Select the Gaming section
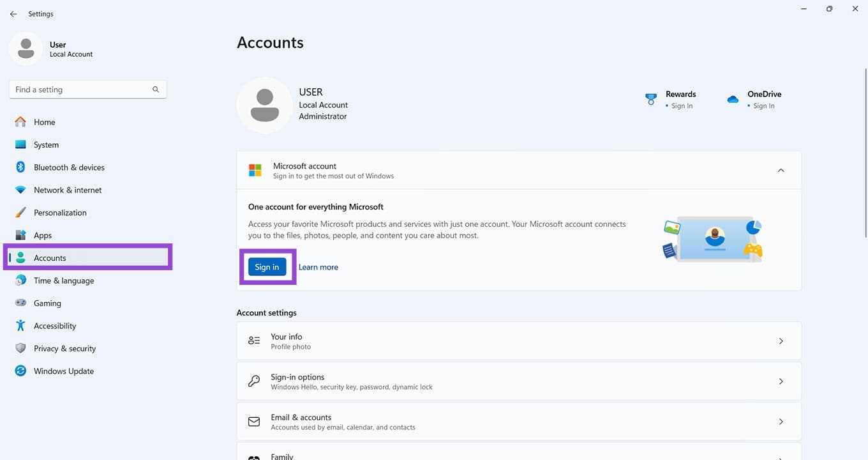This screenshot has height=460, width=868. (49, 303)
